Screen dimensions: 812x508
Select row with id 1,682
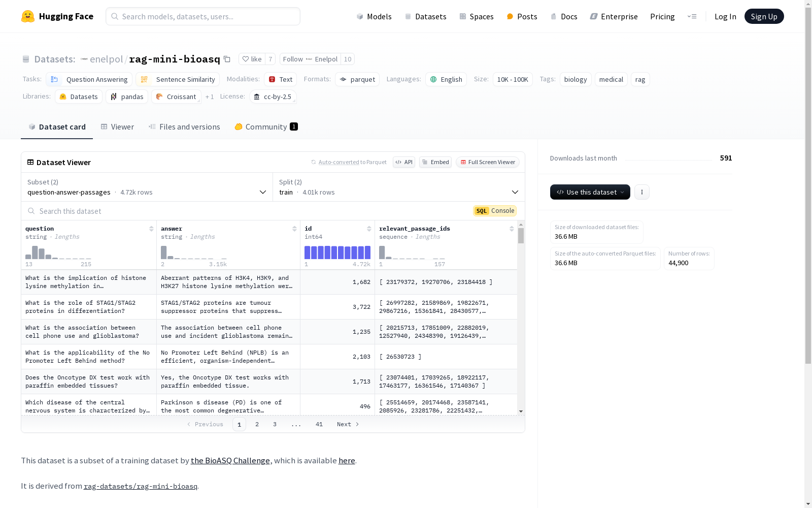[x=269, y=282]
